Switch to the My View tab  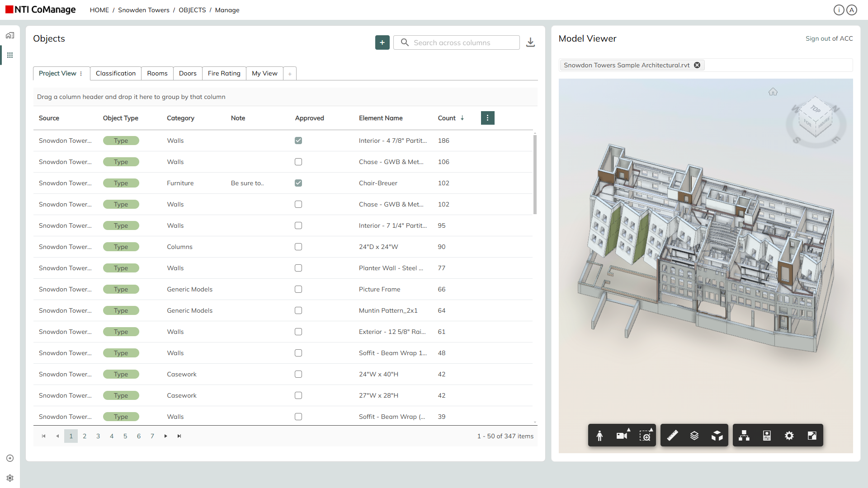click(264, 73)
